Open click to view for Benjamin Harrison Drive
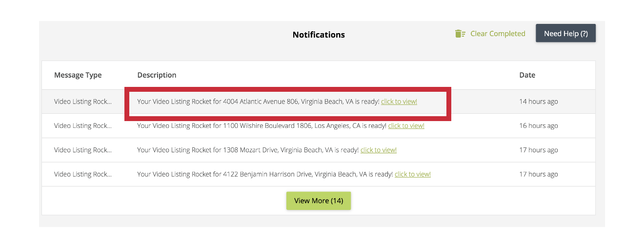 click(413, 174)
